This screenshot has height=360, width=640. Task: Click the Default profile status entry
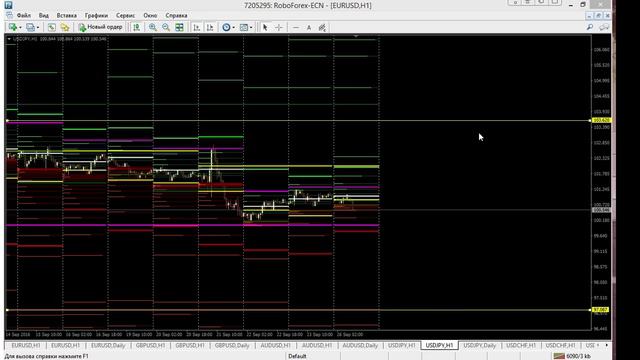click(297, 356)
